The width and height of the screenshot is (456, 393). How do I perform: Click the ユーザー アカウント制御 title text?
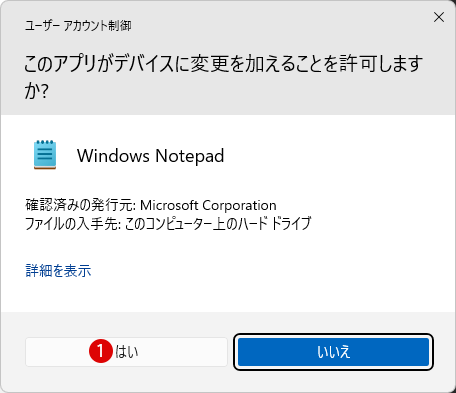78,26
